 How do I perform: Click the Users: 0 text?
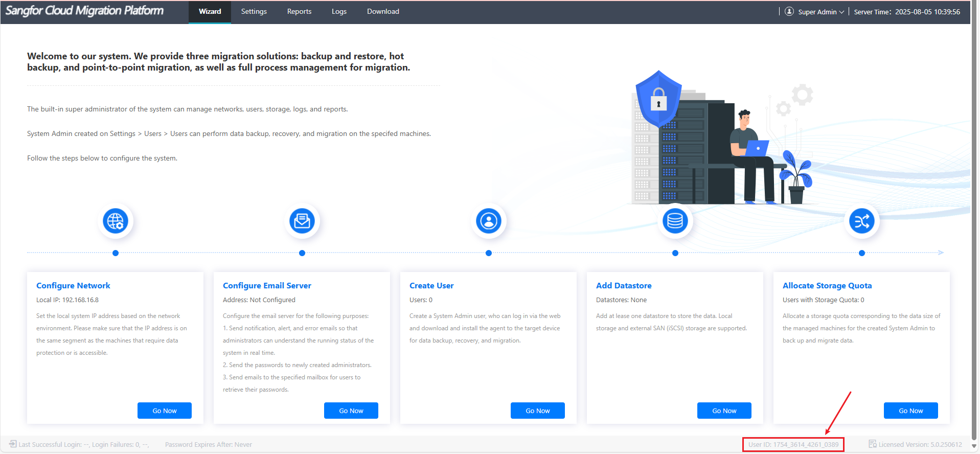pyautogui.click(x=421, y=300)
